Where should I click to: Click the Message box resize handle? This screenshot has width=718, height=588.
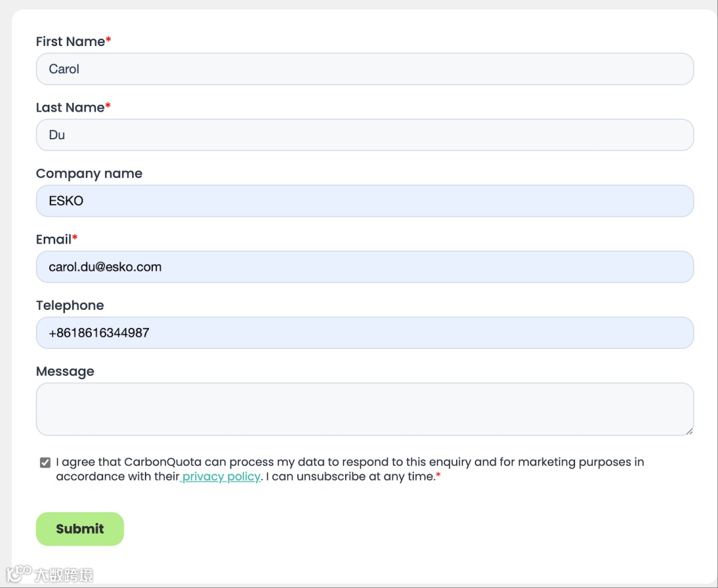[x=689, y=431]
